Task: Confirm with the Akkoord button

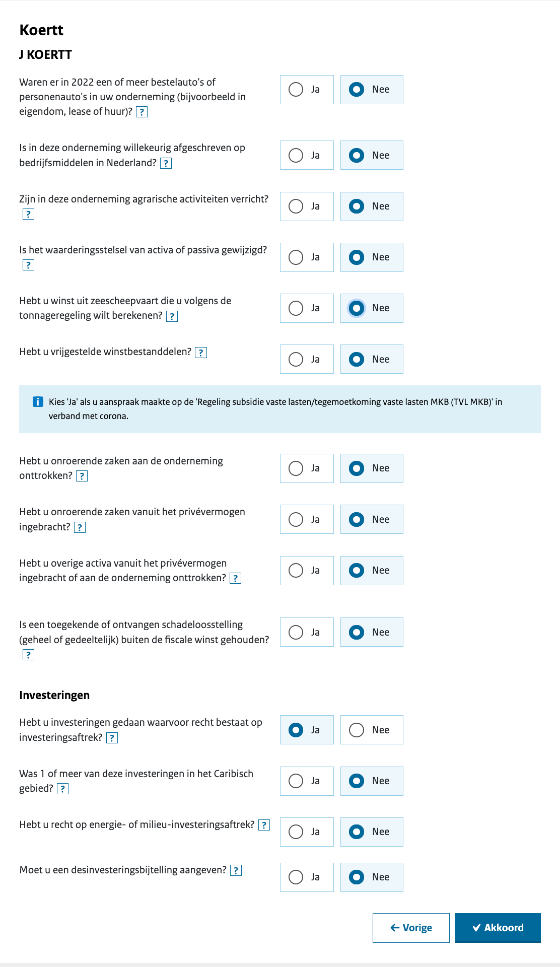Action: pyautogui.click(x=498, y=928)
